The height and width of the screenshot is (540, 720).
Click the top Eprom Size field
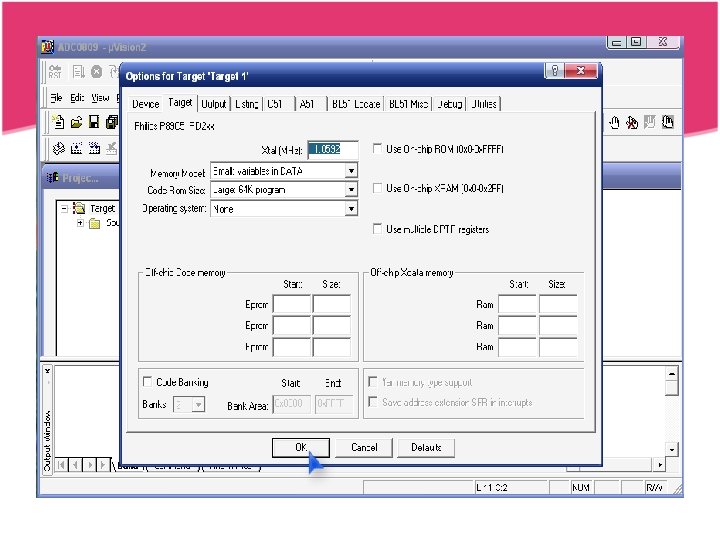click(332, 304)
